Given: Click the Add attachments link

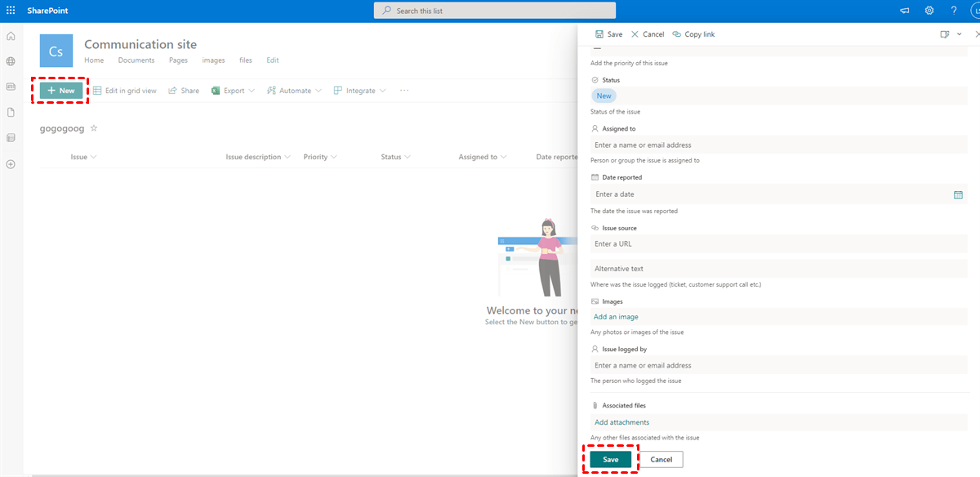Looking at the screenshot, I should click(x=621, y=422).
